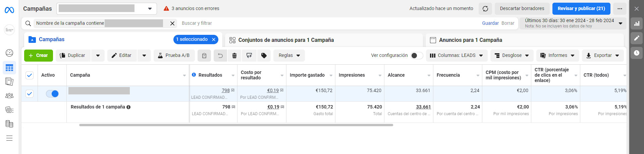Open the Campaigns table icon in the sidebar
The image size is (644, 154).
click(x=9, y=68)
